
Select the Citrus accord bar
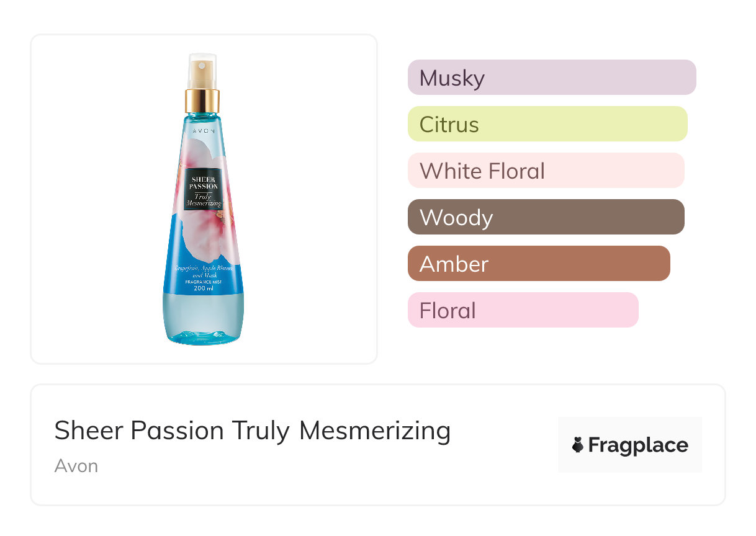pyautogui.click(x=547, y=124)
